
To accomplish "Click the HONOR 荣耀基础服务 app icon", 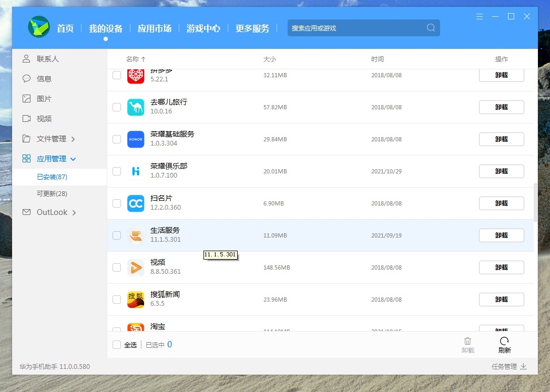I will pyautogui.click(x=136, y=139).
